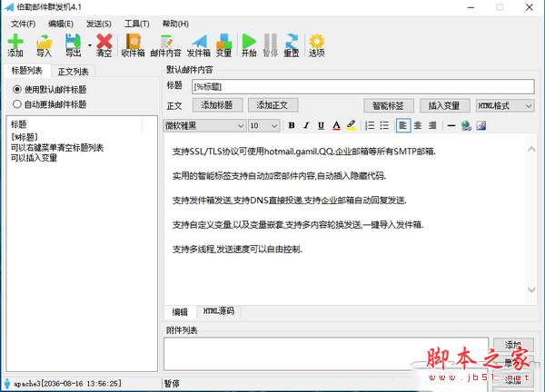Click the 重置 (Reset) toolbar icon
Screen dimensions: 545x392
pyautogui.click(x=292, y=45)
